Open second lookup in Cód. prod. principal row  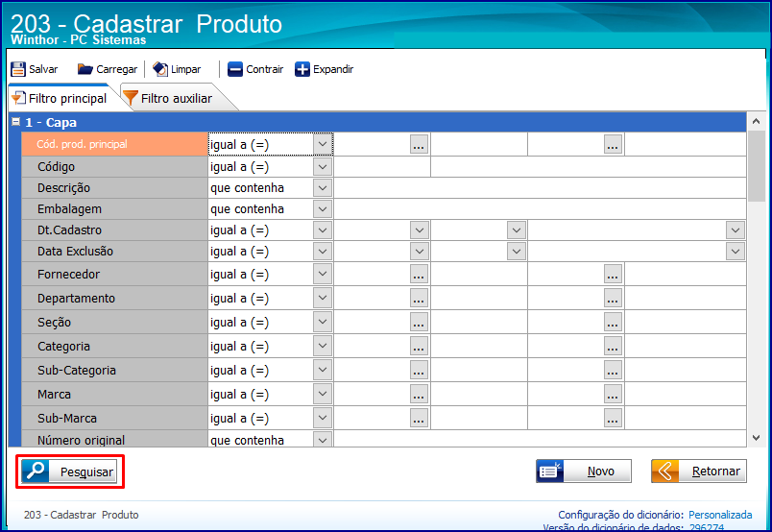click(x=613, y=144)
